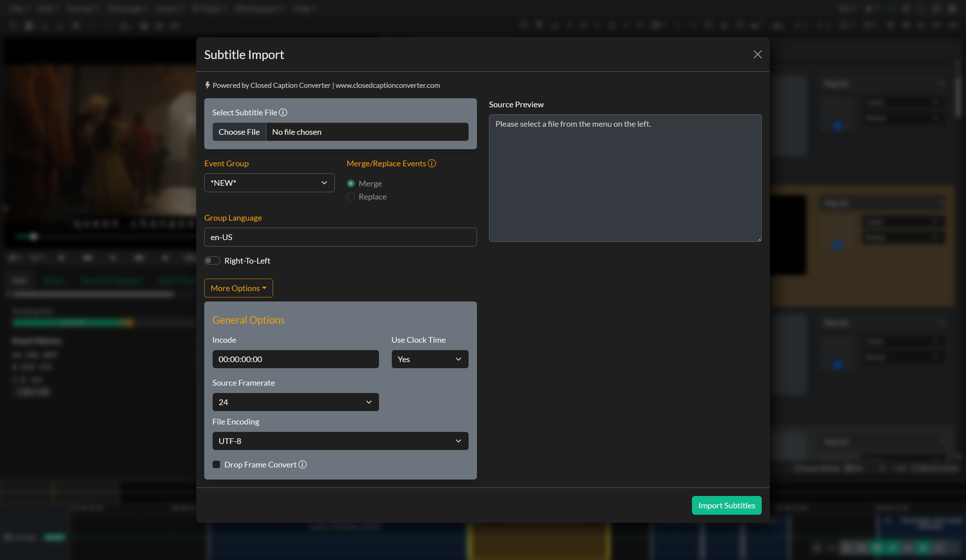Click the No file chosen field
966x560 pixels.
click(367, 132)
